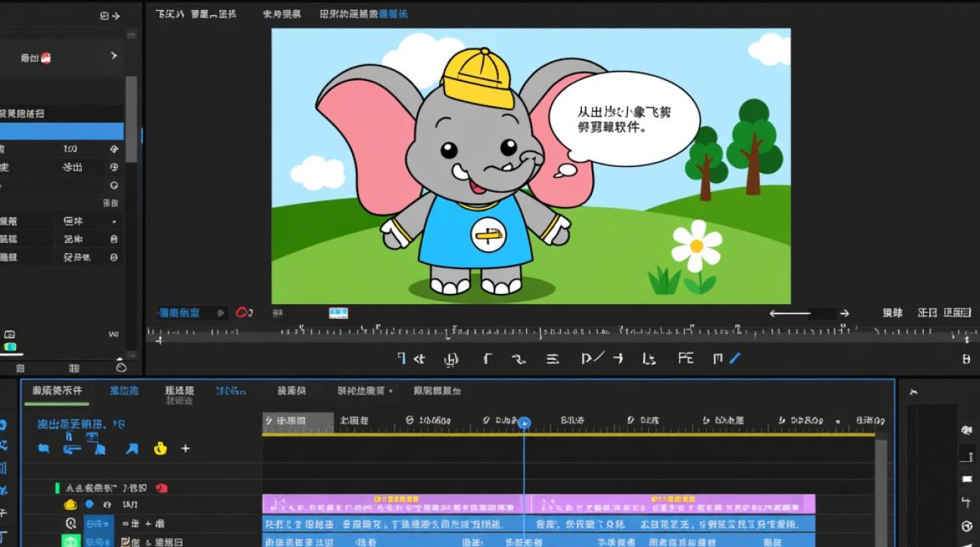Click the left arrow of the preview zoom slider

pos(774,314)
